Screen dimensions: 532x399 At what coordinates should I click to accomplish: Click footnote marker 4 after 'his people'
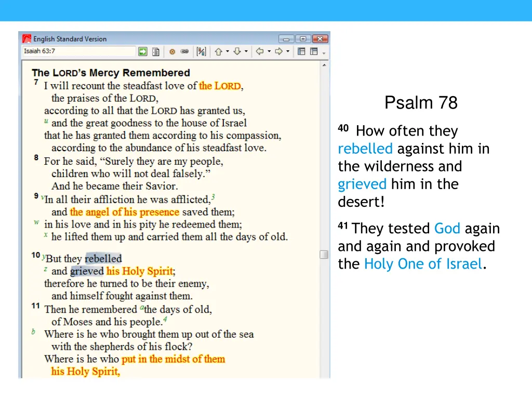click(165, 319)
